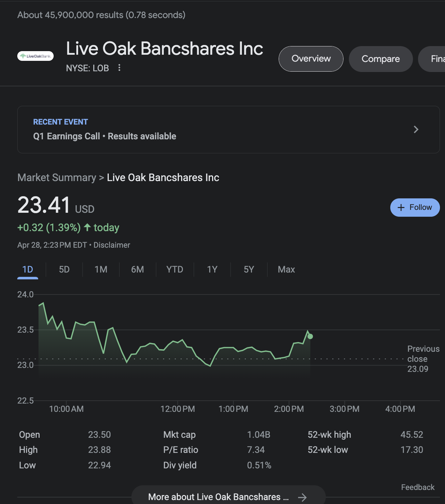Click the Disclaimer link
The height and width of the screenshot is (504, 445).
(112, 245)
